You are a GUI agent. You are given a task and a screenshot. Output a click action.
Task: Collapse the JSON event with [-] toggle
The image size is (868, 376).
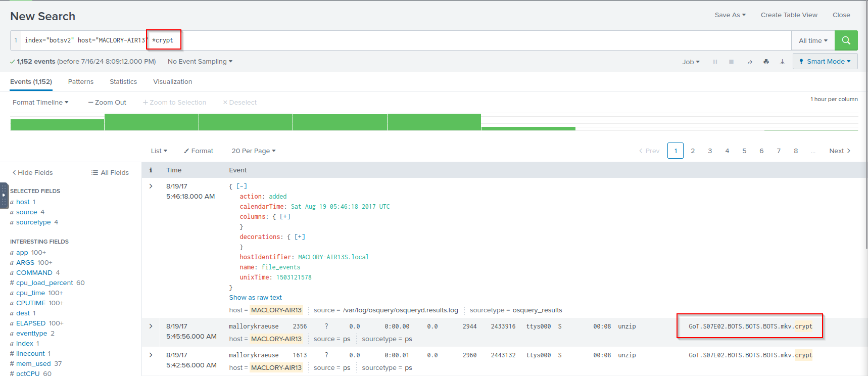pyautogui.click(x=242, y=186)
